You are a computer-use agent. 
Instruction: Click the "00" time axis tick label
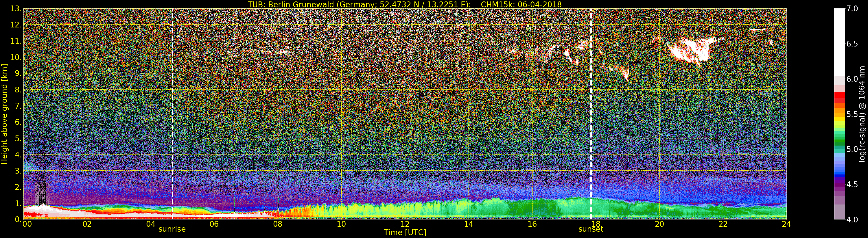pos(27,224)
